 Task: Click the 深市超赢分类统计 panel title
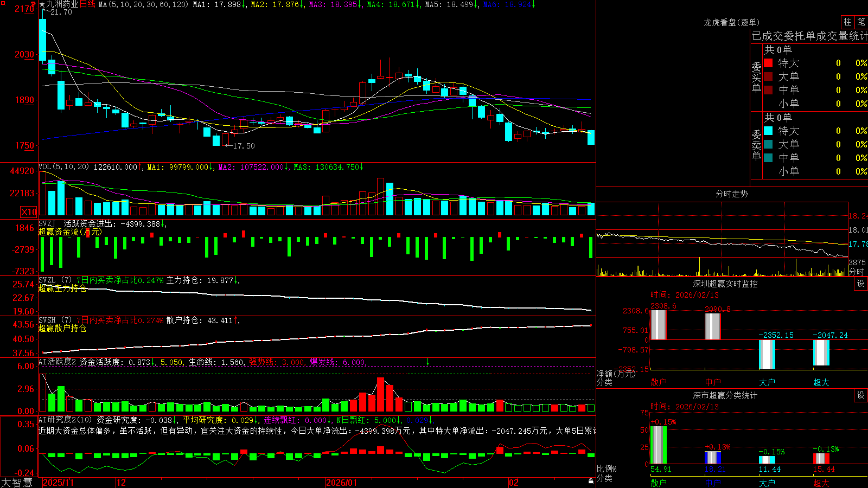(725, 395)
